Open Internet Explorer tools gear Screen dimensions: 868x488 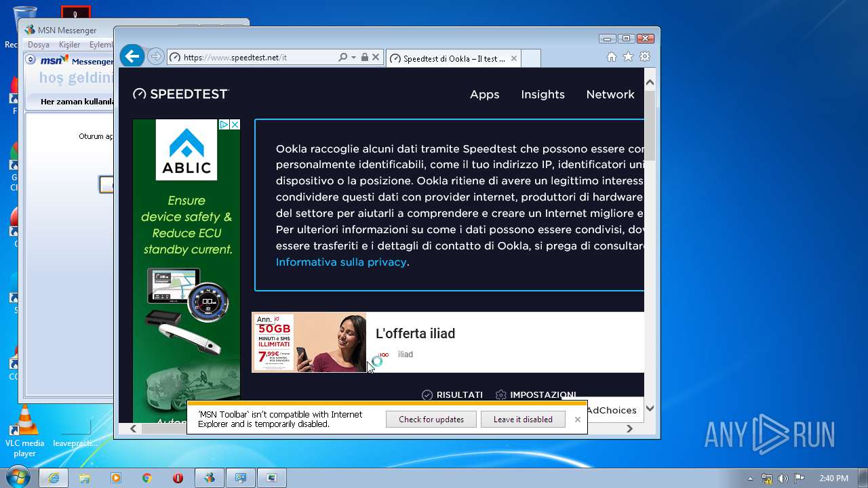(645, 57)
